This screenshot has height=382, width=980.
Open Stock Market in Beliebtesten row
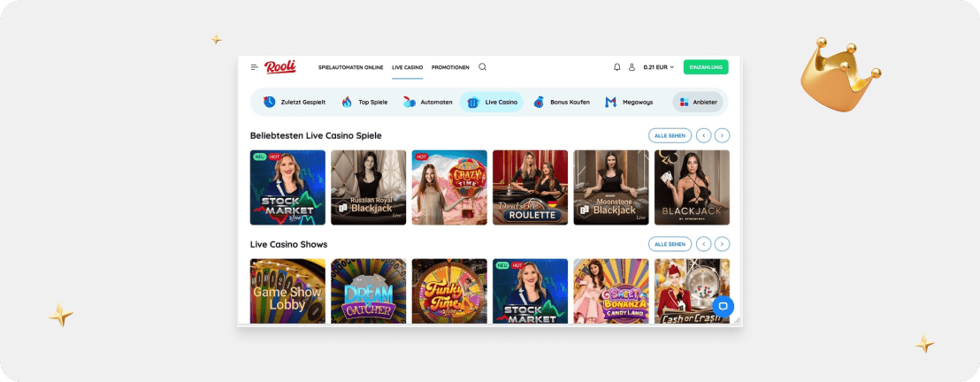[x=287, y=187]
